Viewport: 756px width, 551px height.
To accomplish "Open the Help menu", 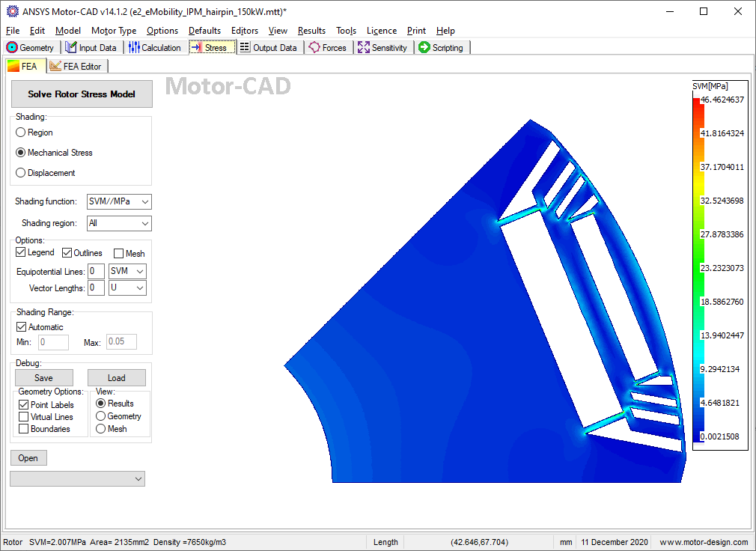I will 445,31.
